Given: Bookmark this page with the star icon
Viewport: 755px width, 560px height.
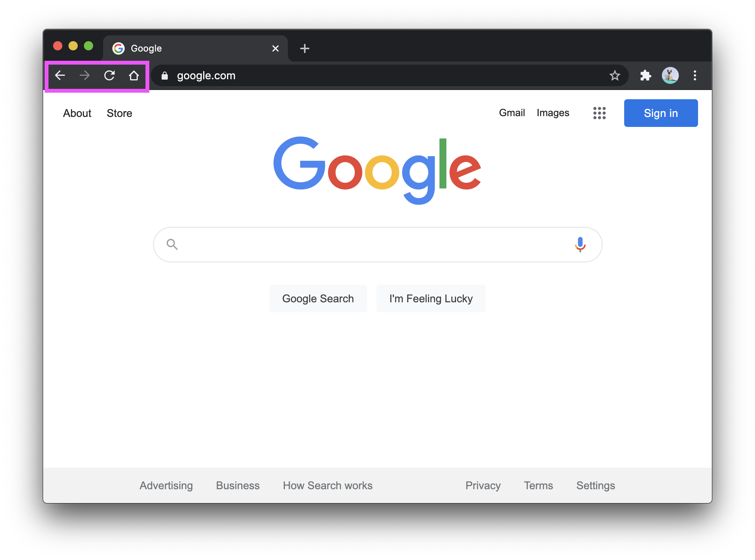Looking at the screenshot, I should tap(615, 75).
